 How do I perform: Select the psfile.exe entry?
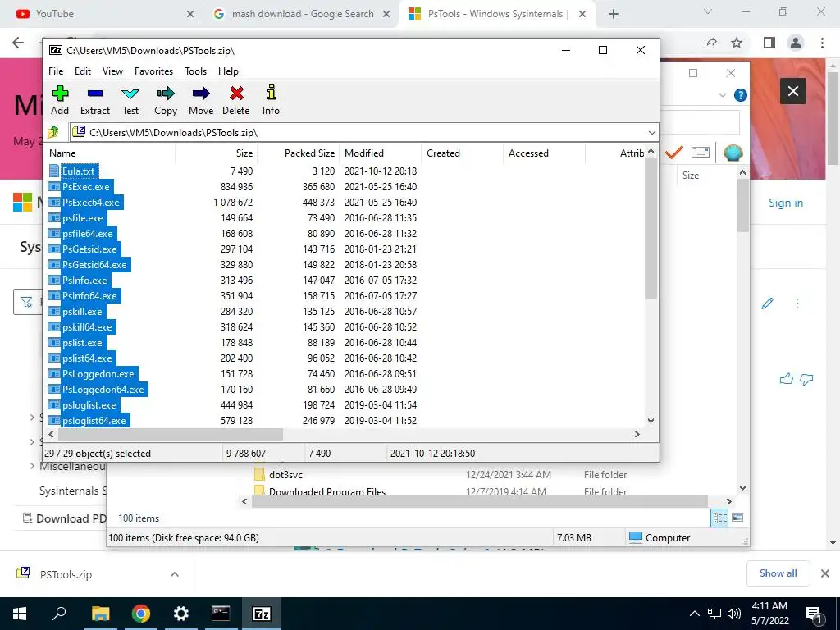coord(83,218)
